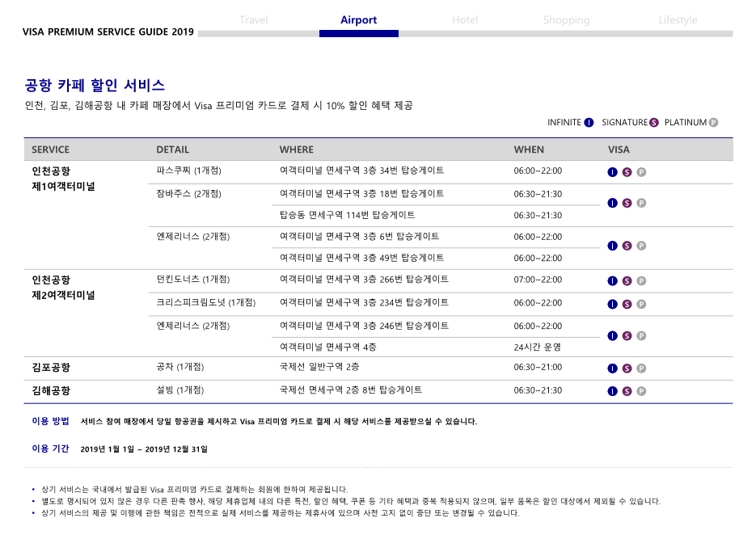756x535 pixels.
Task: Click Platinum icon in 김해공항 row
Action: (641, 391)
